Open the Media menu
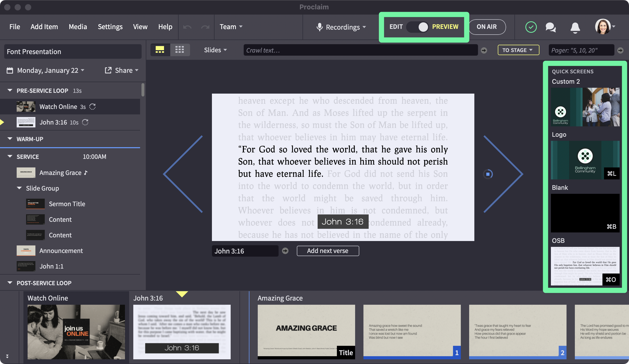The height and width of the screenshot is (364, 629). (x=78, y=27)
